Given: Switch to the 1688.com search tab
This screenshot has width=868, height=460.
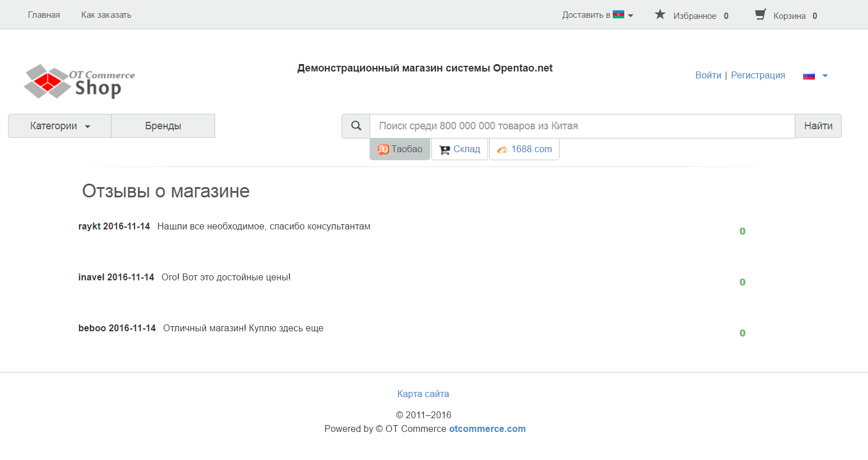Looking at the screenshot, I should pos(524,149).
